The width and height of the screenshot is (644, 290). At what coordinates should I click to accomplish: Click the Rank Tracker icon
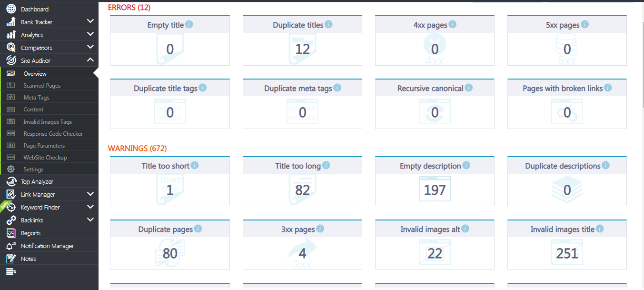click(x=11, y=22)
